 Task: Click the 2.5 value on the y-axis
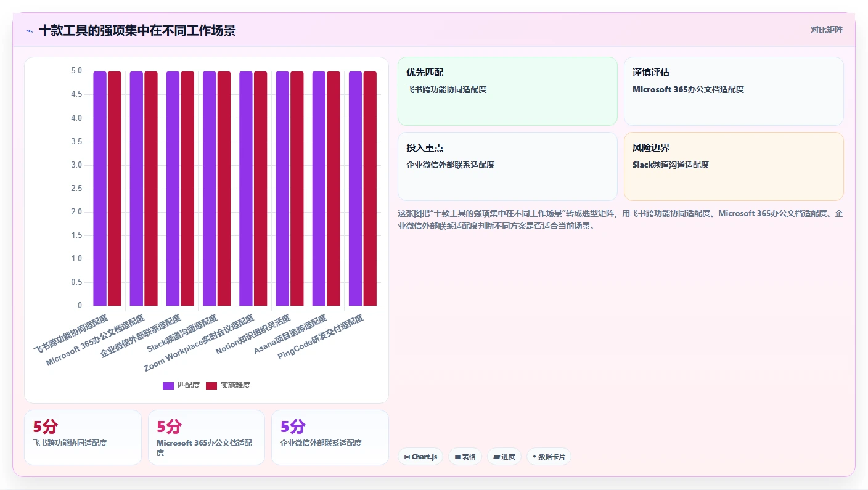pos(76,189)
